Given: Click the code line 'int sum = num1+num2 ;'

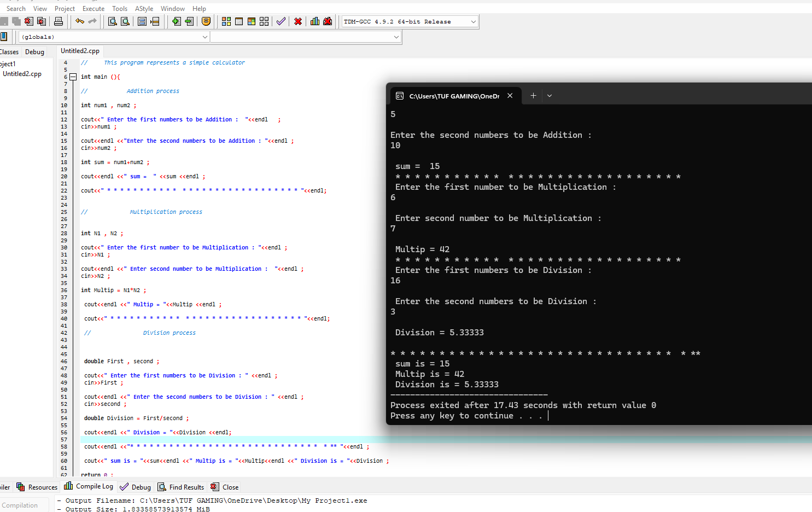Looking at the screenshot, I should point(115,162).
